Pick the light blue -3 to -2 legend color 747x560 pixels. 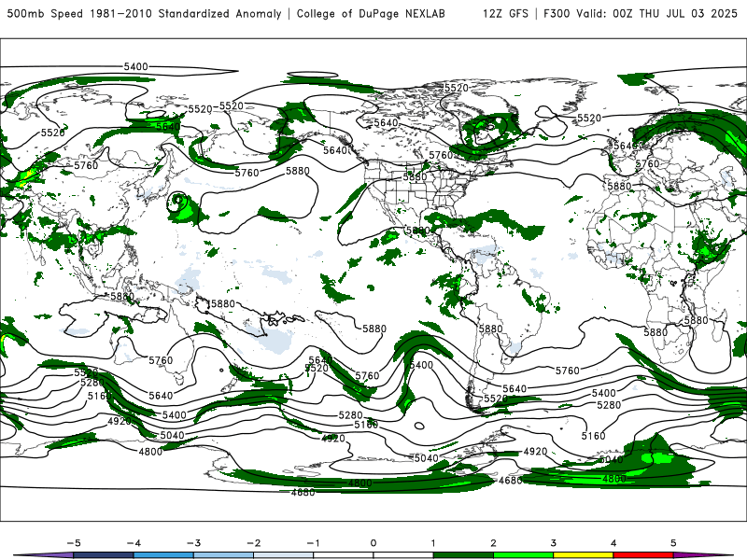coord(223,555)
